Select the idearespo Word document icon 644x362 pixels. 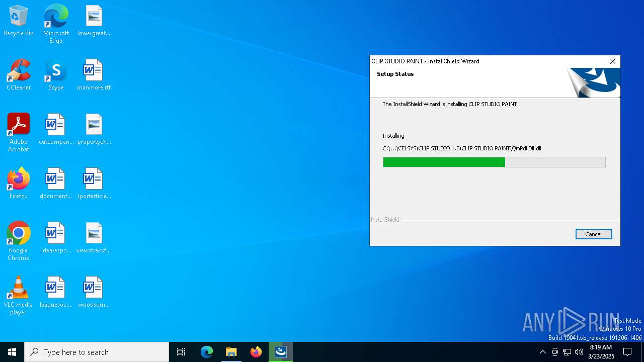coord(56,238)
